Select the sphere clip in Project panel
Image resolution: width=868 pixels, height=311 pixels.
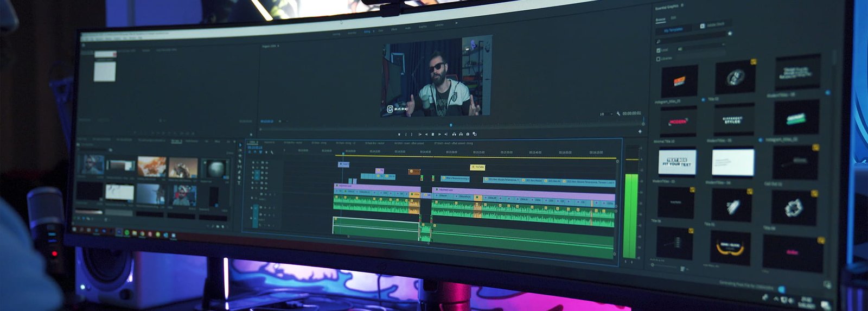click(x=215, y=169)
